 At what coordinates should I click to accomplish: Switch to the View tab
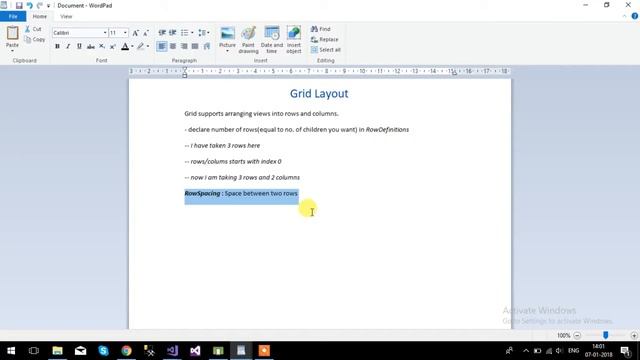66,16
